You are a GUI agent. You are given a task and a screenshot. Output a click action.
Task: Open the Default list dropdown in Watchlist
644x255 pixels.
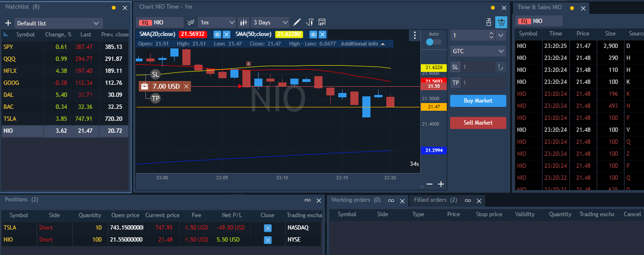[59, 23]
